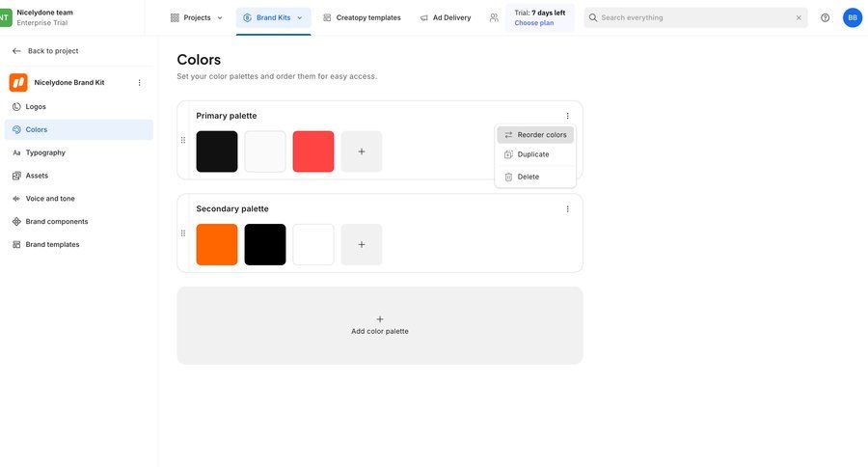Open the help question mark icon
868x467 pixels.
coord(825,17)
